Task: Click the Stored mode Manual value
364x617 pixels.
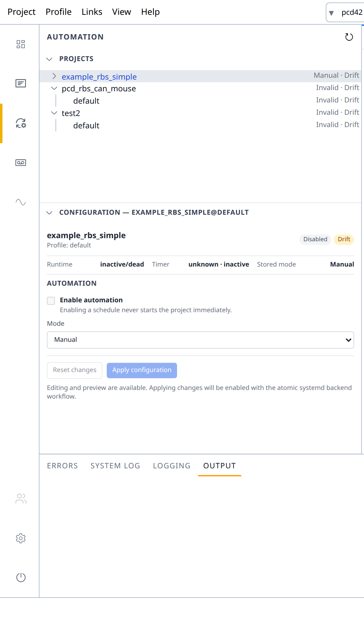Action: pyautogui.click(x=342, y=264)
